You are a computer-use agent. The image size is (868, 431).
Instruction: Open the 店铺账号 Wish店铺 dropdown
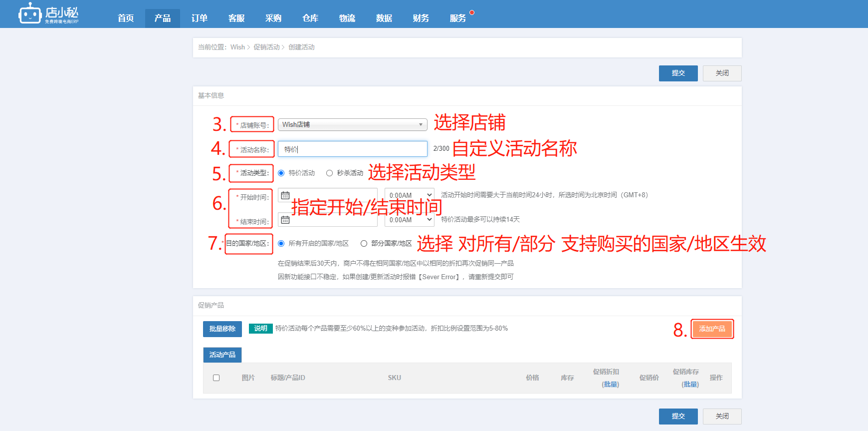353,125
